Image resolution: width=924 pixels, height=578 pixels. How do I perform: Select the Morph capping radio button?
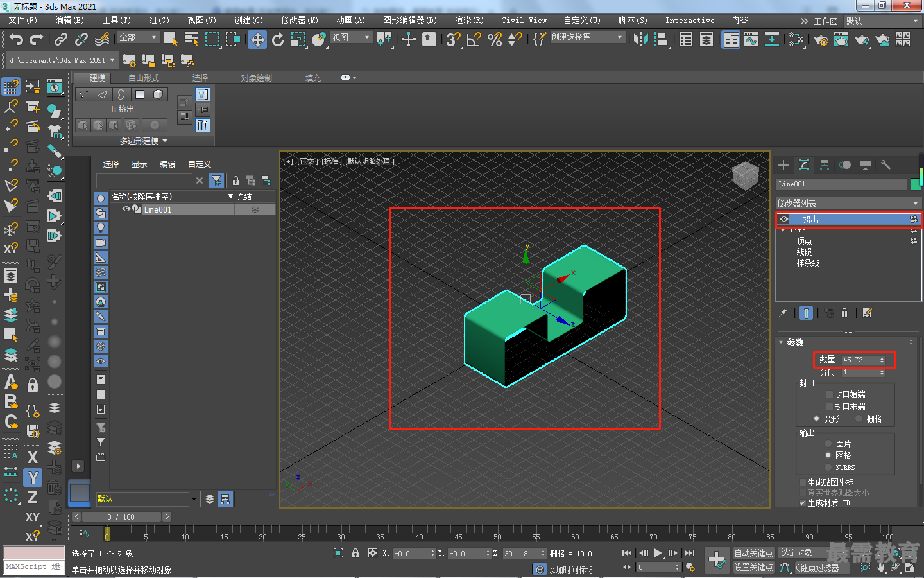click(816, 419)
